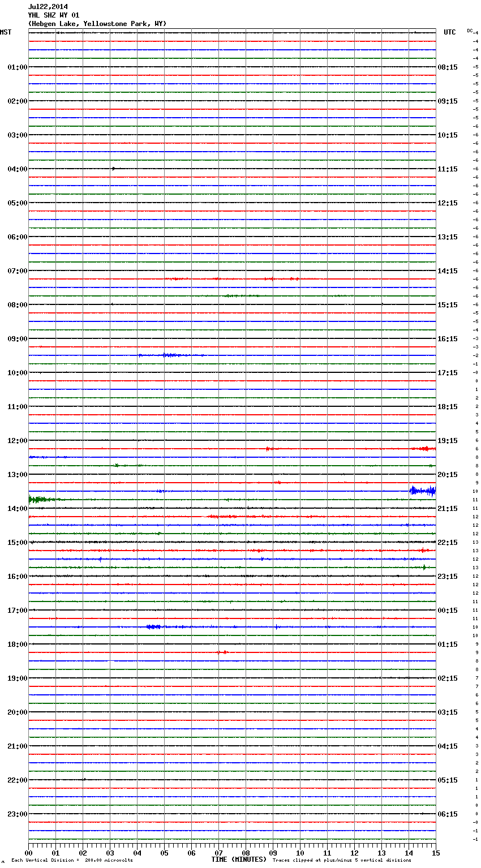Click the date text 'Jul22,2014'
This screenshot has width=481, height=868.
coord(48,7)
